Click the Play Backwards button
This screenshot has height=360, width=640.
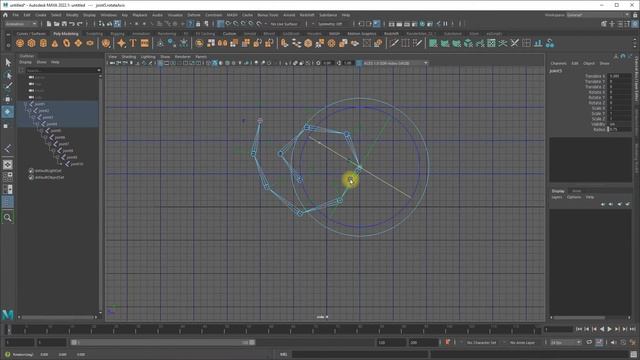[x=602, y=329]
